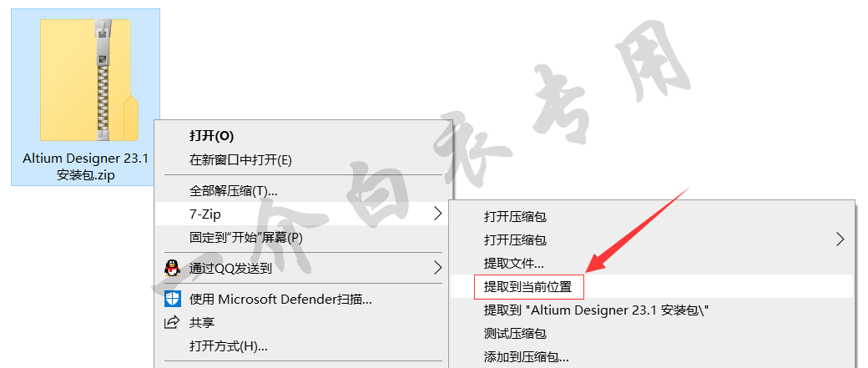The width and height of the screenshot is (868, 368).
Task: Click the QQ penguin icon
Action: pos(172,269)
